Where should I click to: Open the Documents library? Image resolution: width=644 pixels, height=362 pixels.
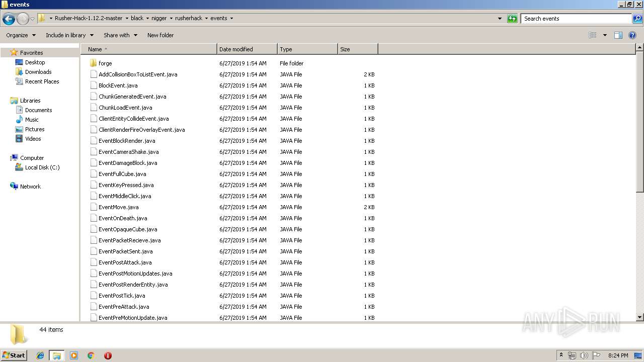[38, 110]
